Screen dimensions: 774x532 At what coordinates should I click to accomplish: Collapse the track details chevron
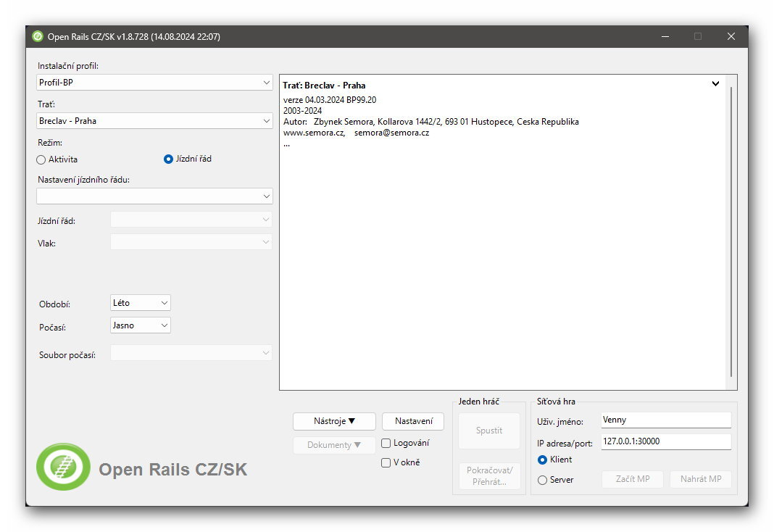point(715,84)
